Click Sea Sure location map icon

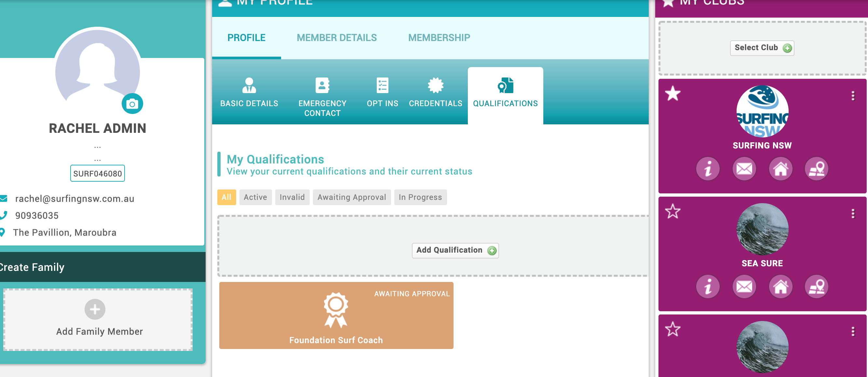pyautogui.click(x=817, y=286)
